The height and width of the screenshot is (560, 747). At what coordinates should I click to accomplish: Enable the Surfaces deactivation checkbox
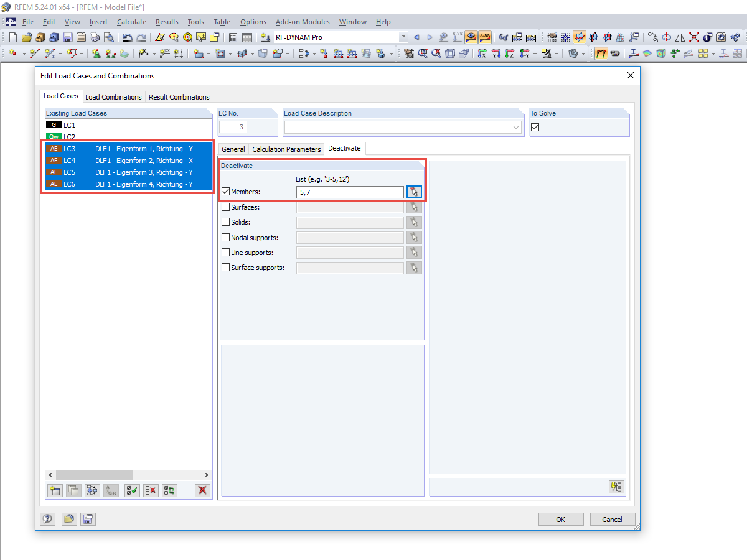click(226, 207)
